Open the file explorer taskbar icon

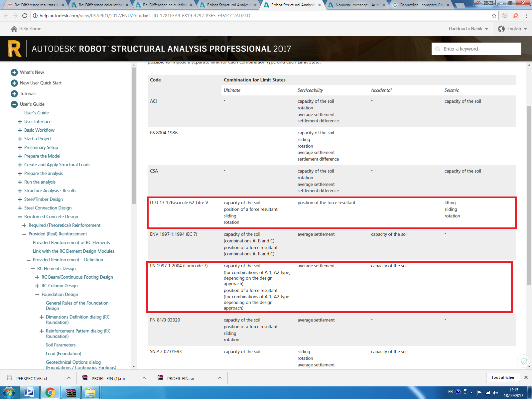(x=90, y=393)
